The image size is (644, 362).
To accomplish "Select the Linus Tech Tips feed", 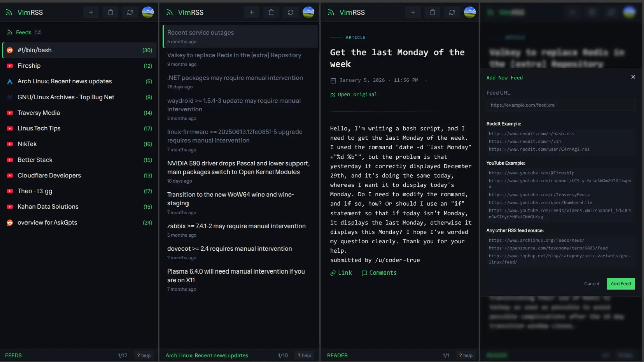I will click(x=39, y=128).
